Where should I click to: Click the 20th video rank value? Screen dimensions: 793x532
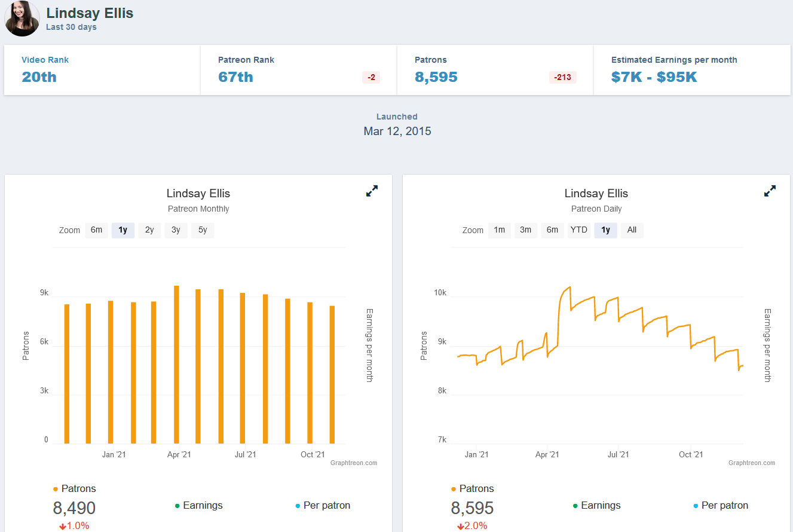point(39,77)
